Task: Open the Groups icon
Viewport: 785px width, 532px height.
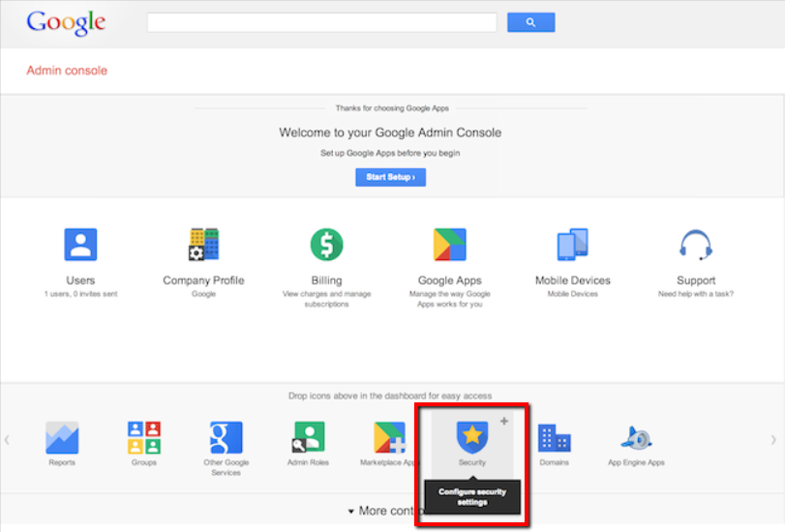Action: coord(144,438)
